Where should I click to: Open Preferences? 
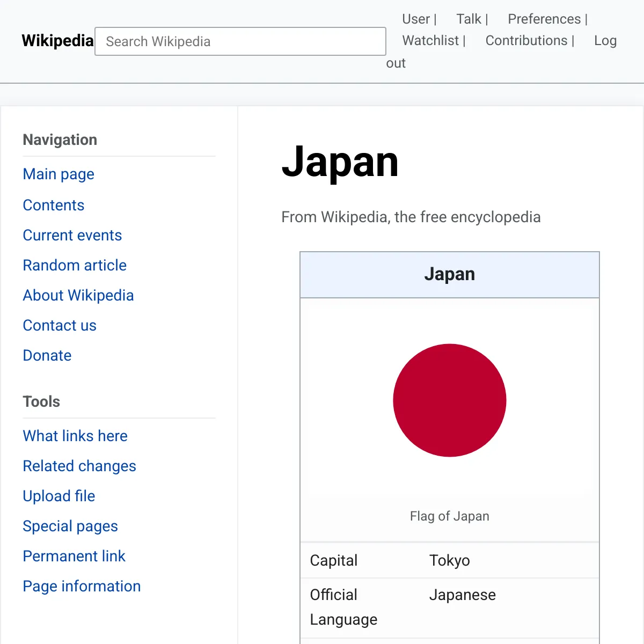[x=544, y=19]
